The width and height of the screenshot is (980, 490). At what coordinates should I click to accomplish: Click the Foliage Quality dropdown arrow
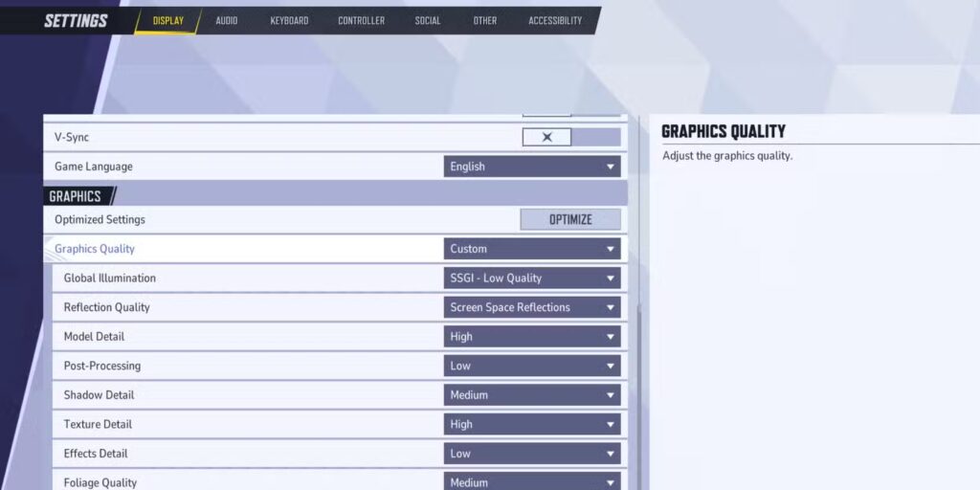point(610,482)
